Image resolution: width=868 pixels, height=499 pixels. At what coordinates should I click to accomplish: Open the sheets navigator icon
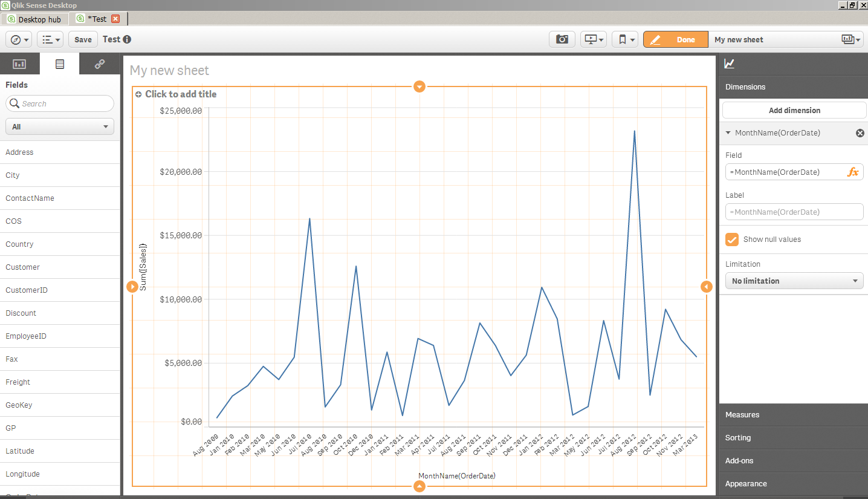tap(851, 39)
